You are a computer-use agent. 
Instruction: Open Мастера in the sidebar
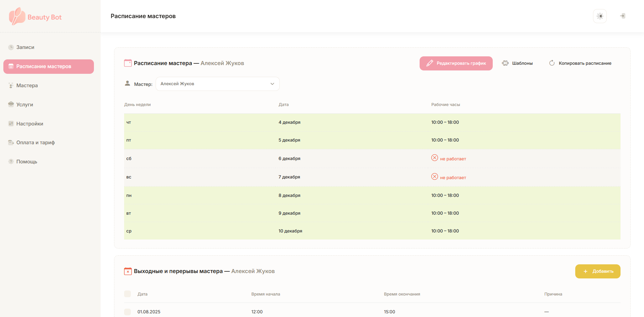click(27, 86)
